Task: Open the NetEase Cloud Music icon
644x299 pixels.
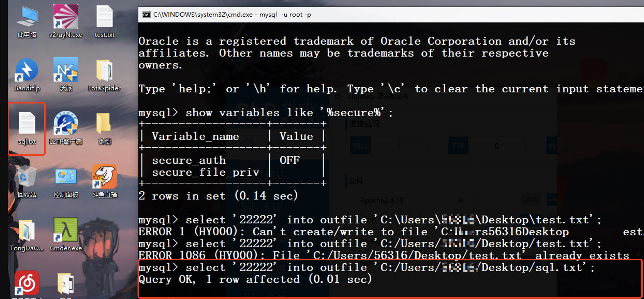Action: click(x=27, y=283)
